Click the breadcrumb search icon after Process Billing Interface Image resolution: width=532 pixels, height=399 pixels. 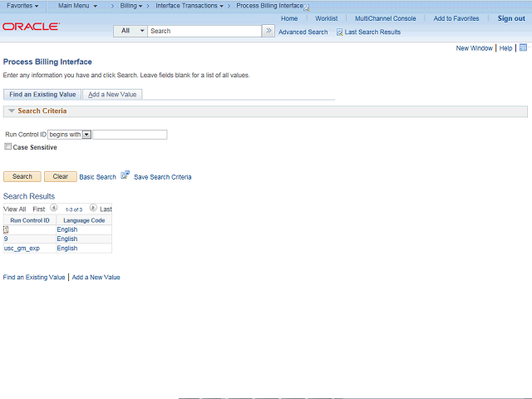[x=307, y=7]
